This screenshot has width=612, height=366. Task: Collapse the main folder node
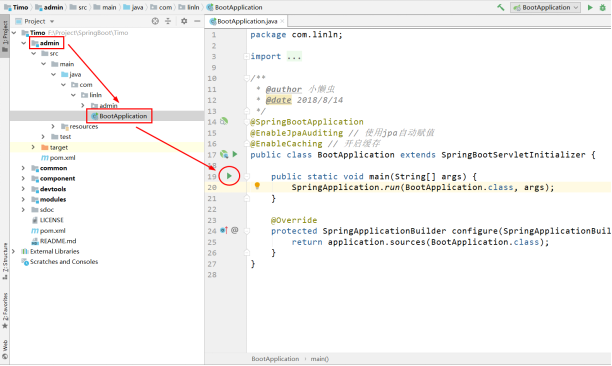click(43, 64)
